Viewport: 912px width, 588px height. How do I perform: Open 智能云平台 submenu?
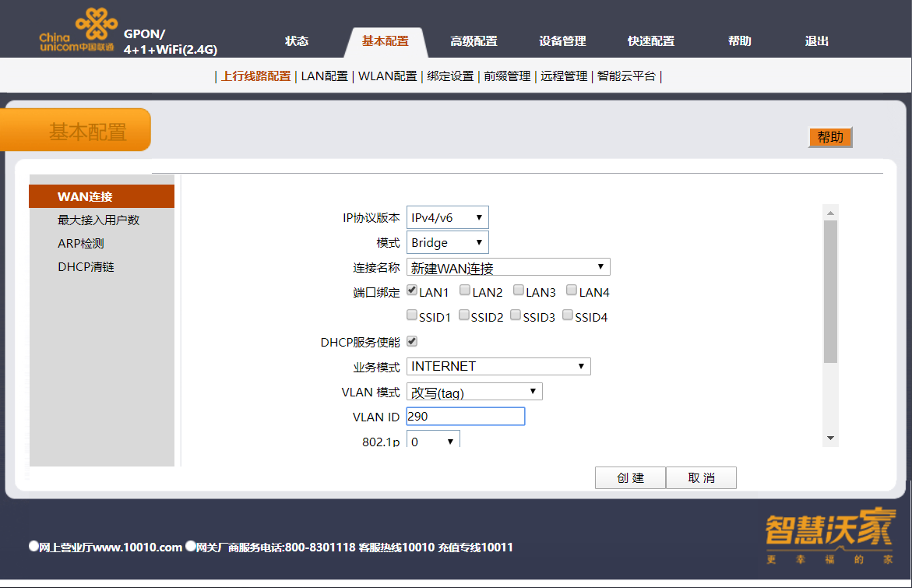coord(626,76)
